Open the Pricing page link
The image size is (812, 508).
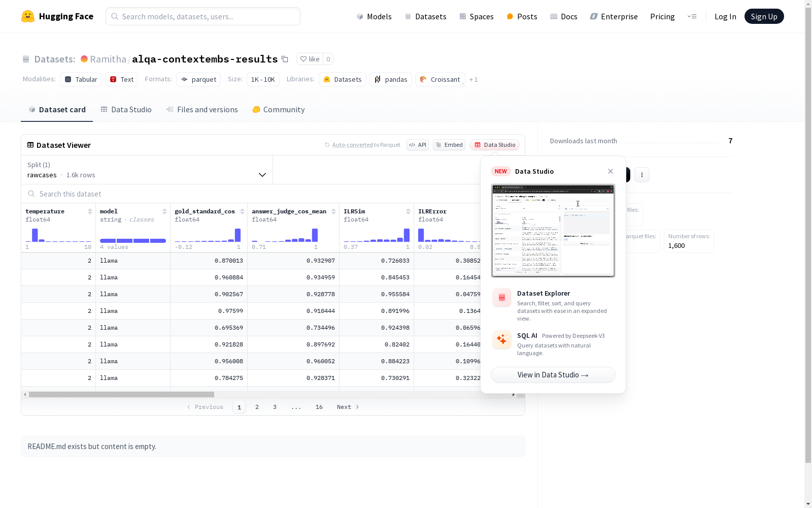[662, 16]
